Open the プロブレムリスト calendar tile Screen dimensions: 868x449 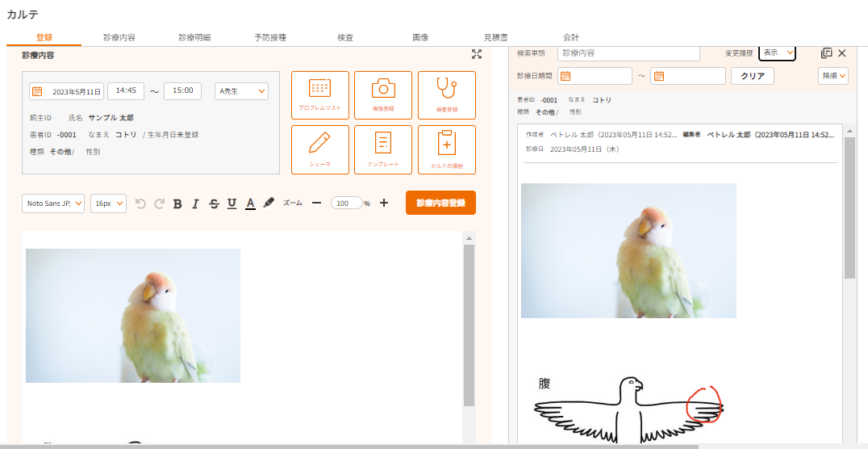tap(320, 95)
